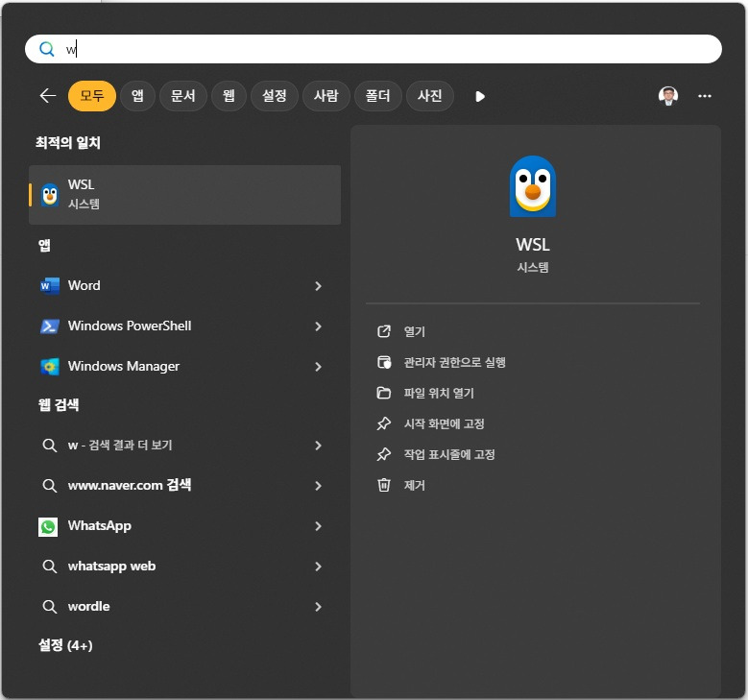
Task: Select the 웹 filter tab
Action: pos(229,96)
